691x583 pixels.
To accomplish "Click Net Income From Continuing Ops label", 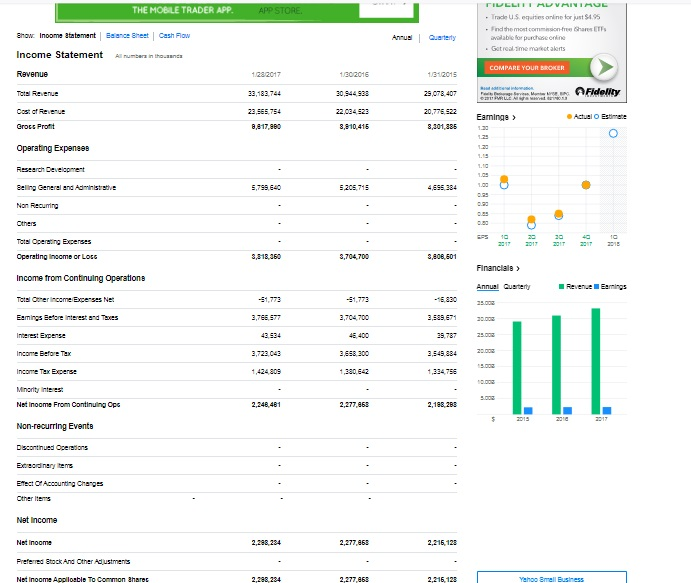I will [x=68, y=405].
